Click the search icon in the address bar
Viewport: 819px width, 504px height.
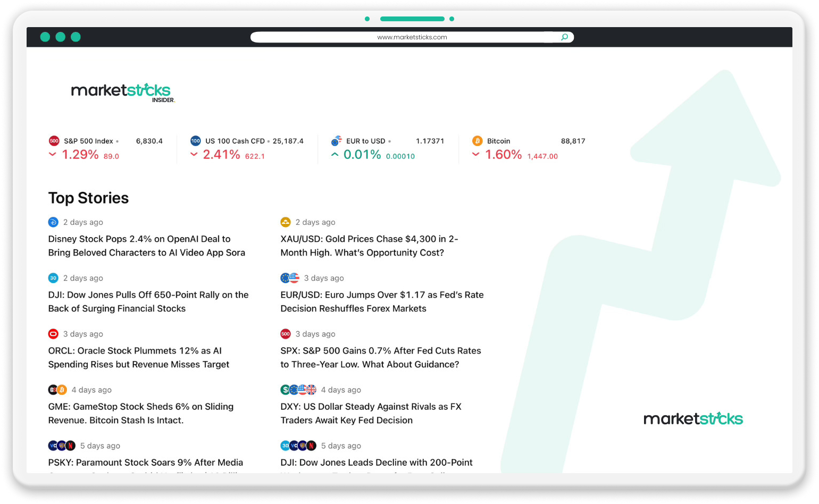coord(564,37)
